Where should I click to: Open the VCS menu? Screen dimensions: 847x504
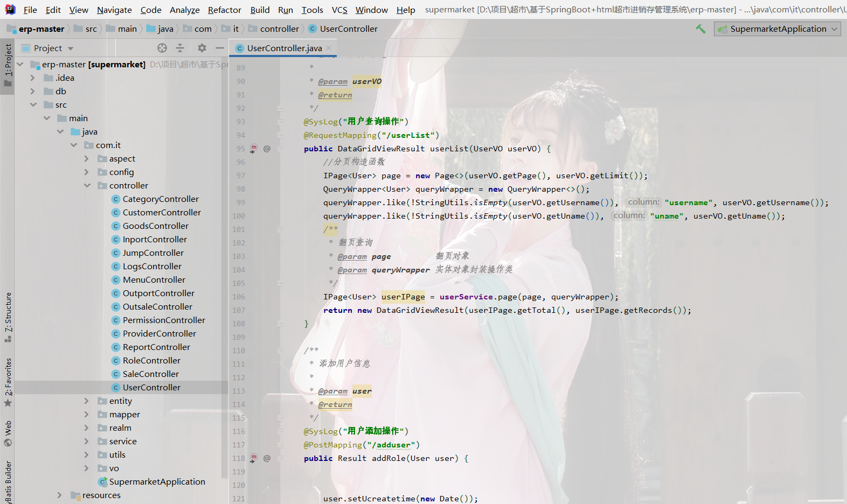click(339, 10)
